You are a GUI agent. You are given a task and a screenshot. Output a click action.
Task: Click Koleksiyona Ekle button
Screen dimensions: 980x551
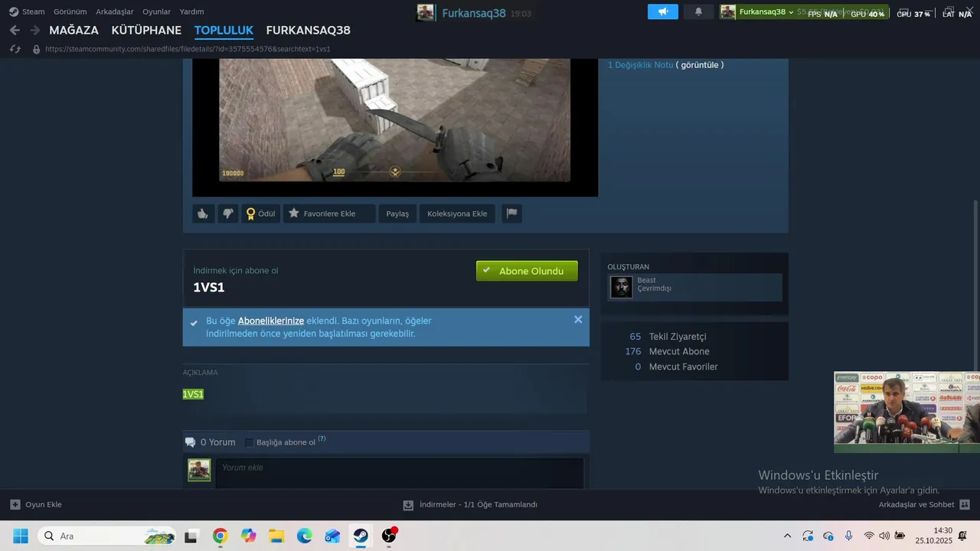[x=457, y=214]
